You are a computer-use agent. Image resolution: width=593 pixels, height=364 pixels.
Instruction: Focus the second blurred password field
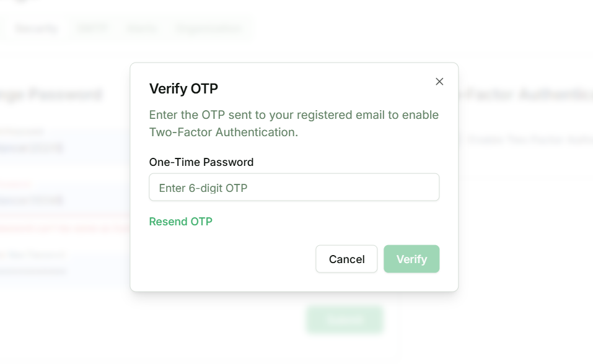click(x=62, y=199)
